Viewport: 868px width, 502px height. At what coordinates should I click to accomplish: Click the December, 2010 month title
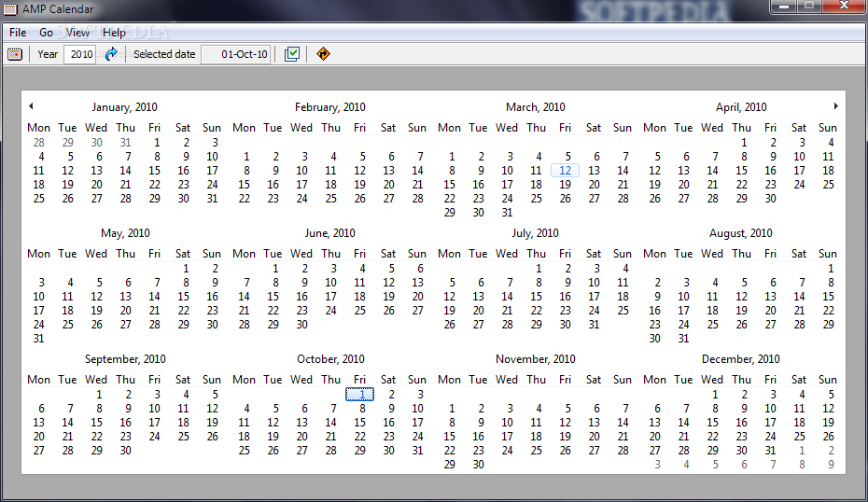741,358
